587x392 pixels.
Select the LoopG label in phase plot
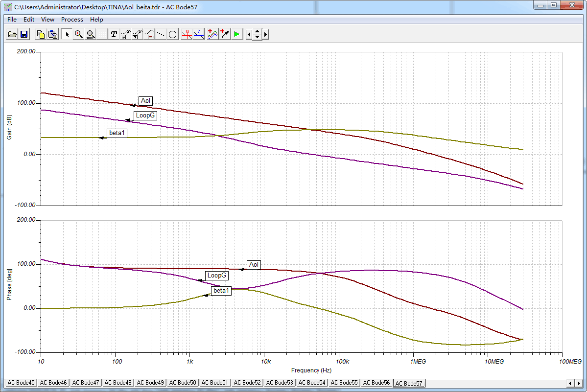click(217, 276)
